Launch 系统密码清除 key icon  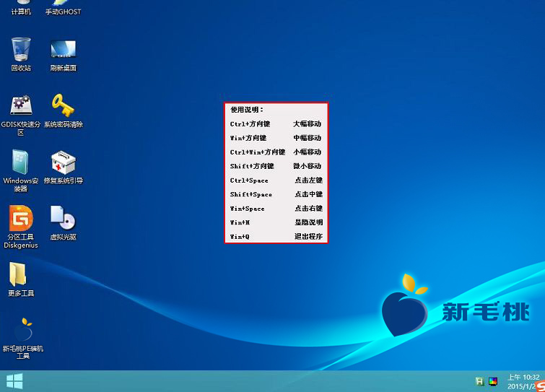(63, 110)
